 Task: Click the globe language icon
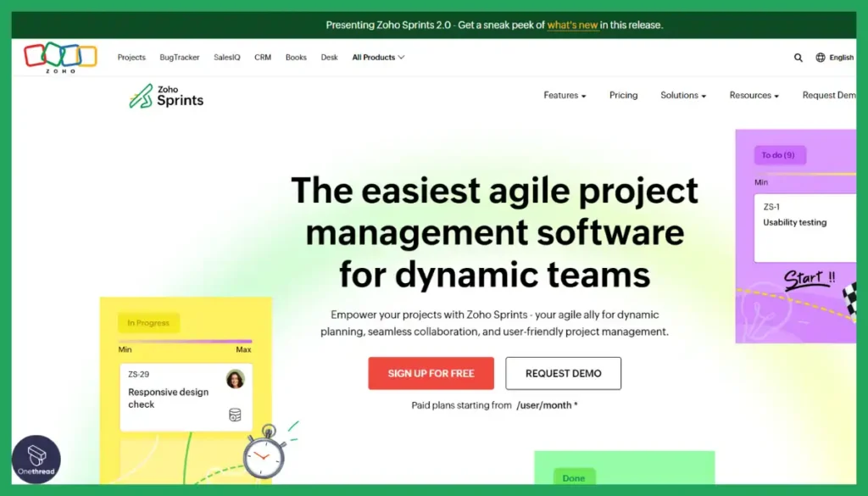(x=821, y=58)
